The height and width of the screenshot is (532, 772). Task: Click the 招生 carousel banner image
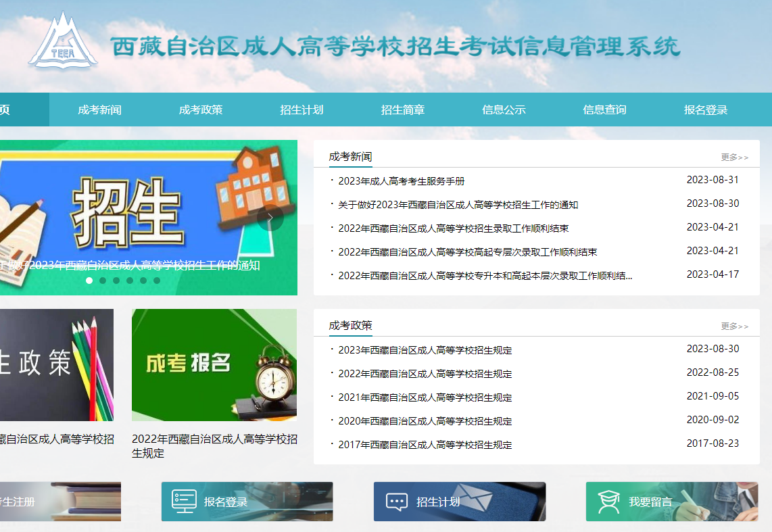point(149,218)
